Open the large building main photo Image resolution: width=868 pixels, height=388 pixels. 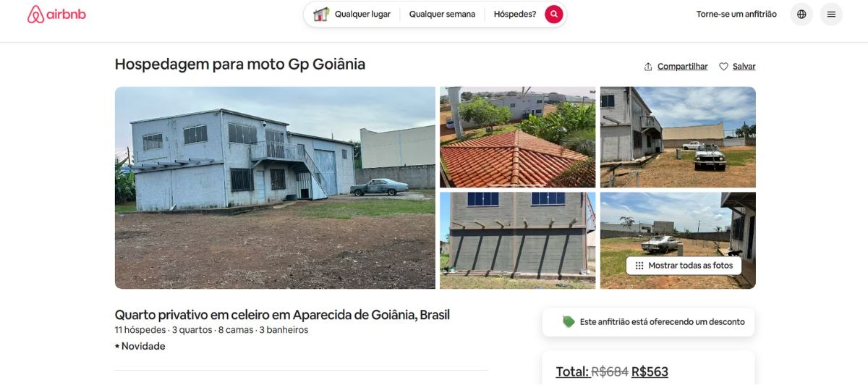(275, 187)
